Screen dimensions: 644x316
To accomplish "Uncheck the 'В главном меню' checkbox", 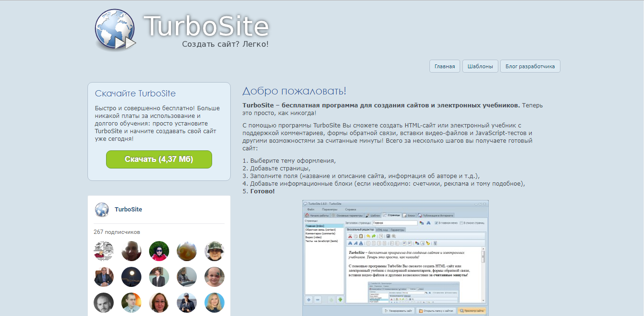I will 436,223.
